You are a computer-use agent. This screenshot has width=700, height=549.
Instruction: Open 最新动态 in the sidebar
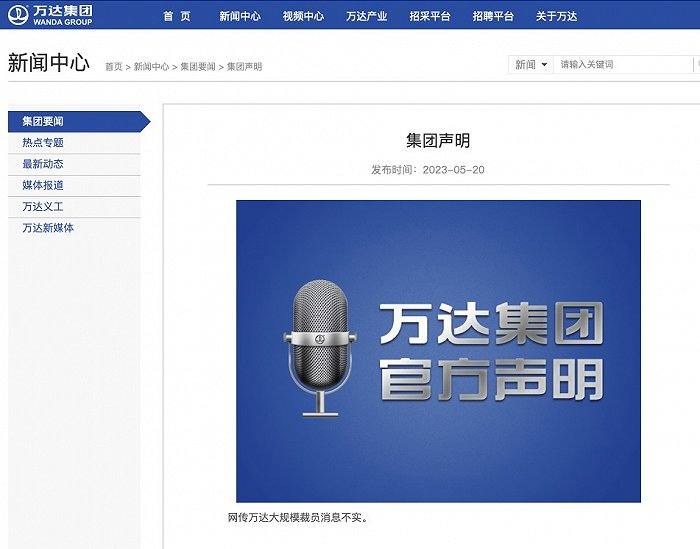pos(74,164)
